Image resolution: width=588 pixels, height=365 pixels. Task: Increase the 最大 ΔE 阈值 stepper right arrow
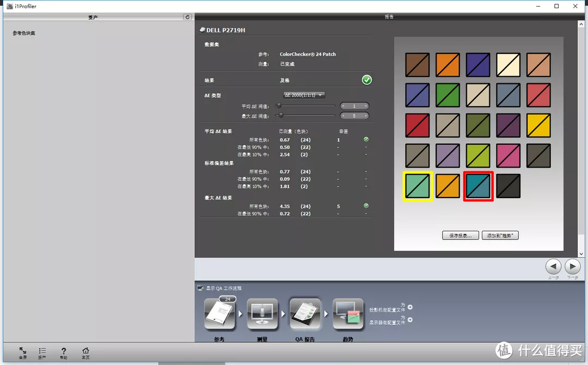pyautogui.click(x=366, y=116)
